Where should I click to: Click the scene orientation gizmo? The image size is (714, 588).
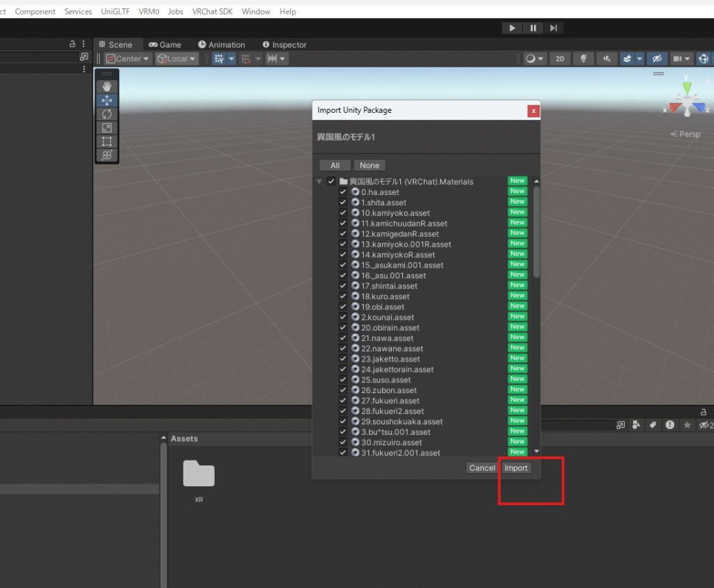click(687, 99)
